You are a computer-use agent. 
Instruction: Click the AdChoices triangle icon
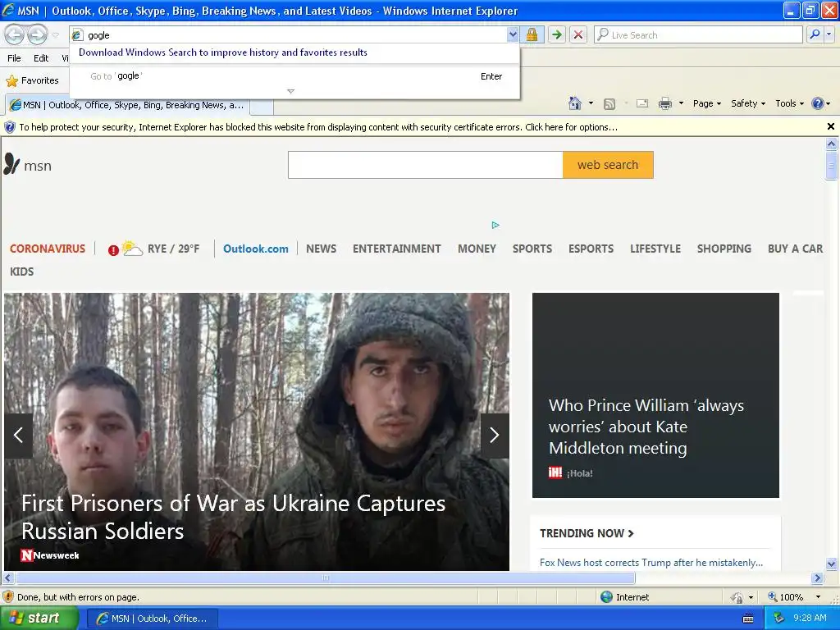[x=495, y=225]
